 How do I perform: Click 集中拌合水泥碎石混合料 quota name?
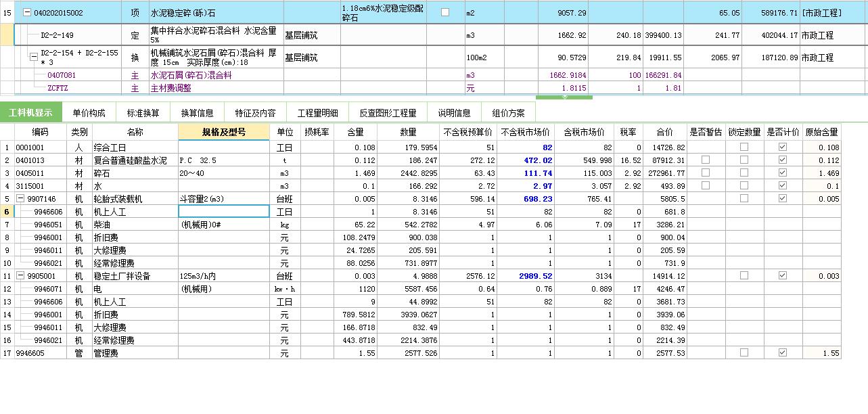[x=216, y=35]
